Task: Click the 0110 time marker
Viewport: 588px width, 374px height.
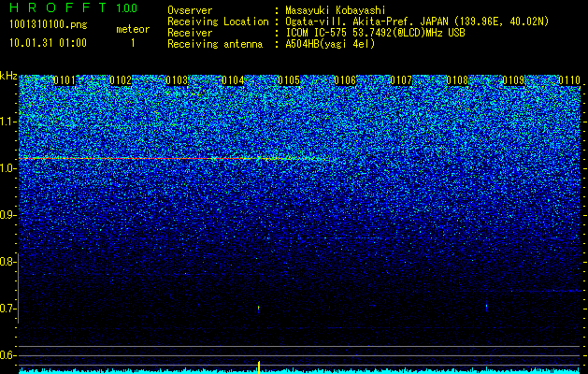Action: pos(569,80)
